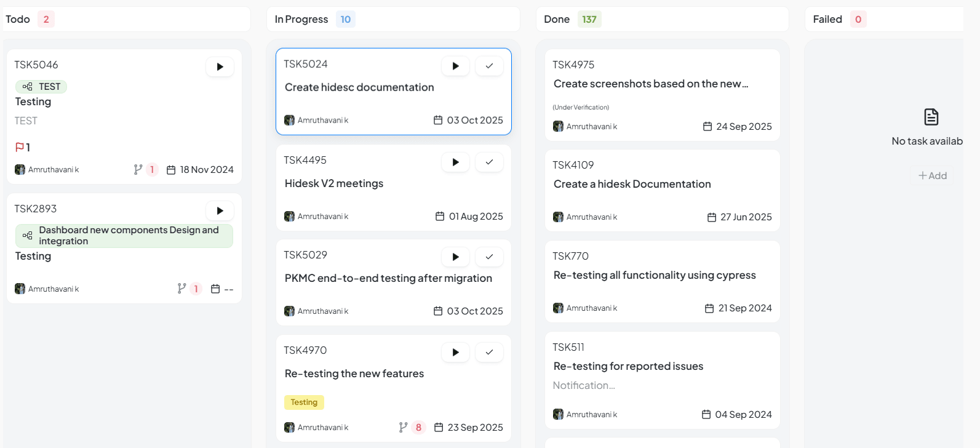Image resolution: width=980 pixels, height=448 pixels.
Task: Open TSK770 Re-testing all functionality card
Action: [x=654, y=275]
